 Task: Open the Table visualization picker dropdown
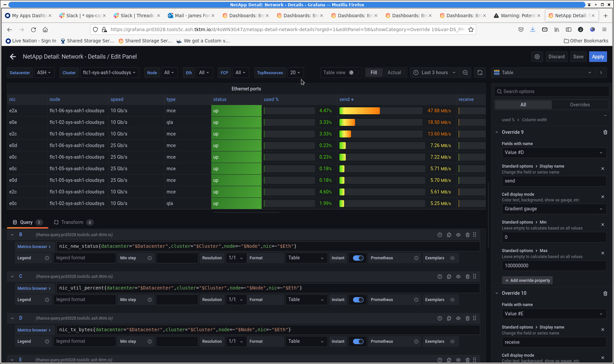[x=543, y=73]
